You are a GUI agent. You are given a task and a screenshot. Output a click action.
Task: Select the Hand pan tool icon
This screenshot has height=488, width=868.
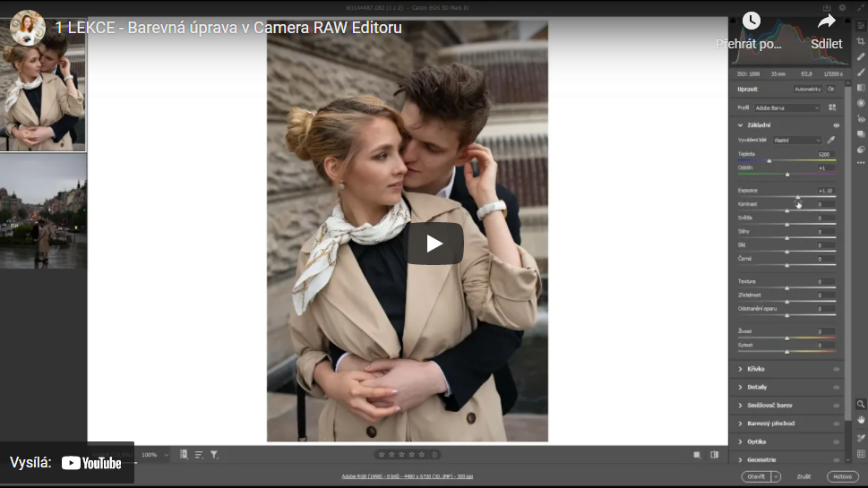(x=861, y=420)
